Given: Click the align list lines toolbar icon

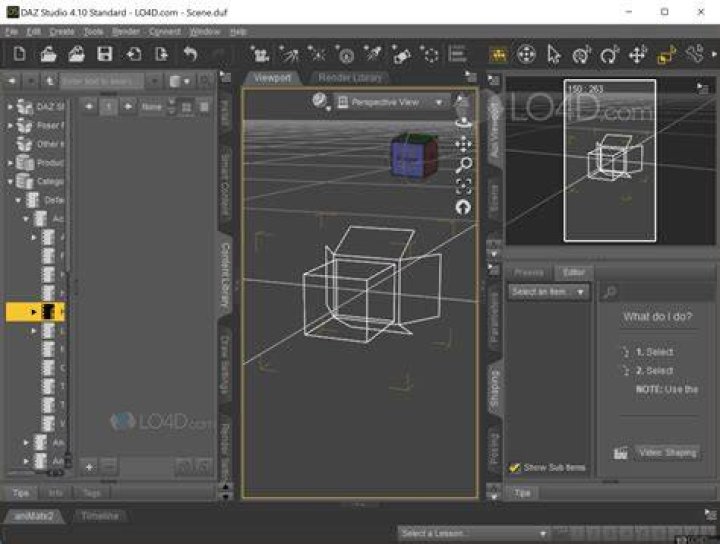Looking at the screenshot, I should click(x=457, y=54).
